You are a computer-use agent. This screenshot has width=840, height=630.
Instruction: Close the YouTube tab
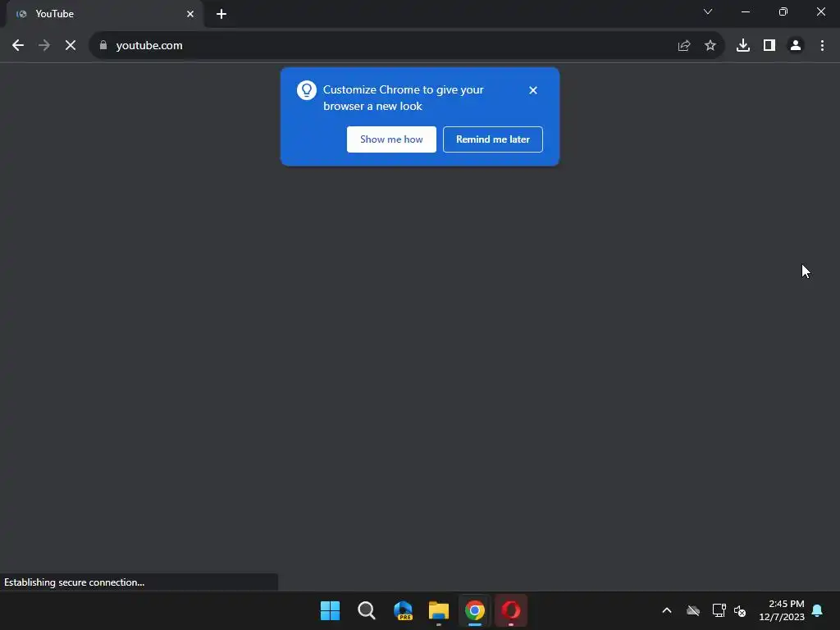click(x=190, y=14)
